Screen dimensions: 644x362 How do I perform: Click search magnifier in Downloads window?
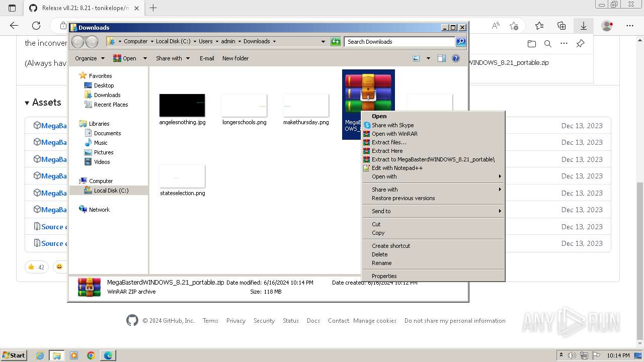coord(460,42)
